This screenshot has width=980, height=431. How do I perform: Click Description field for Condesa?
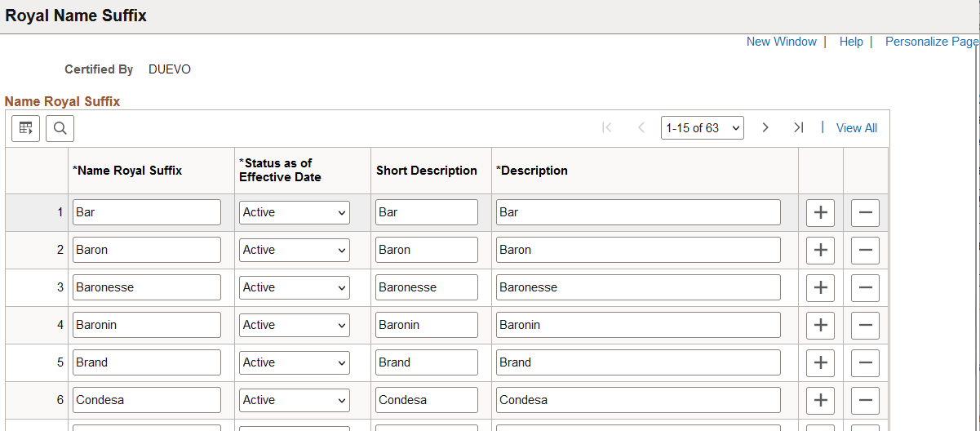(638, 400)
